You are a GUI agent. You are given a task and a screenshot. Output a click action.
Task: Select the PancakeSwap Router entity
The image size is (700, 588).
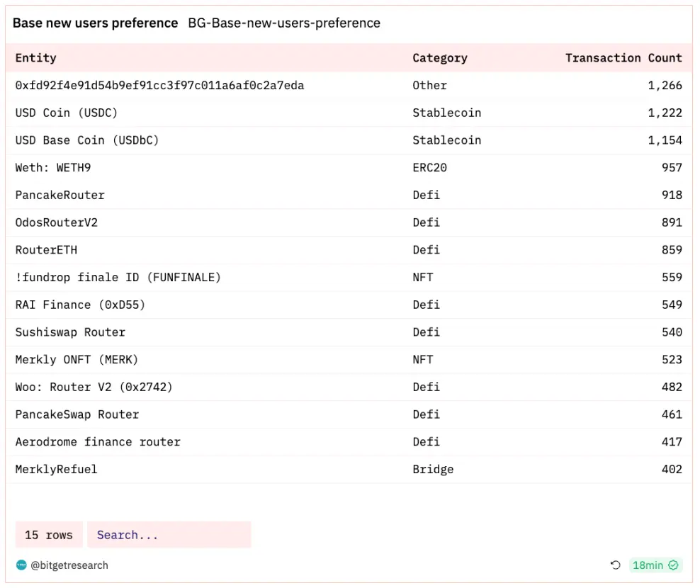pos(77,414)
